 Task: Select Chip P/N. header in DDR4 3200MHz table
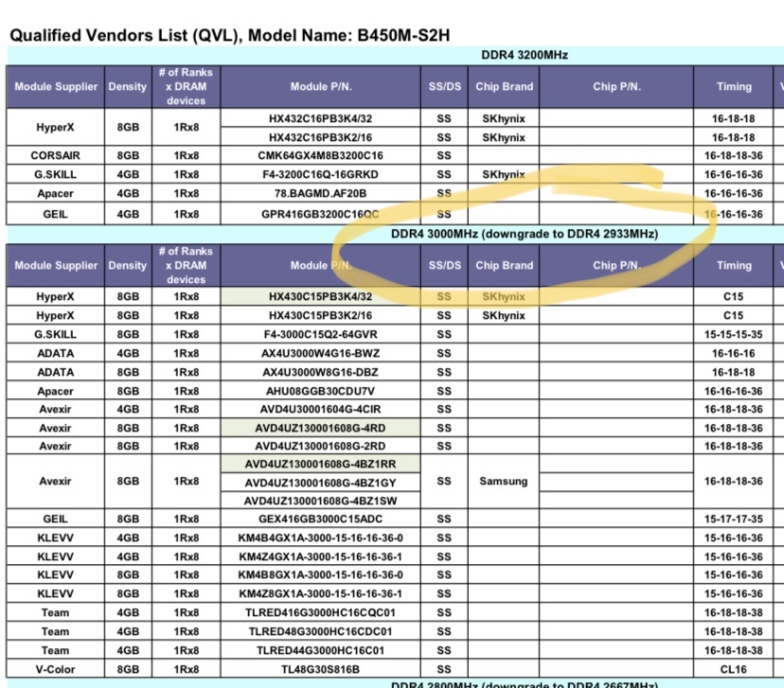[x=616, y=86]
